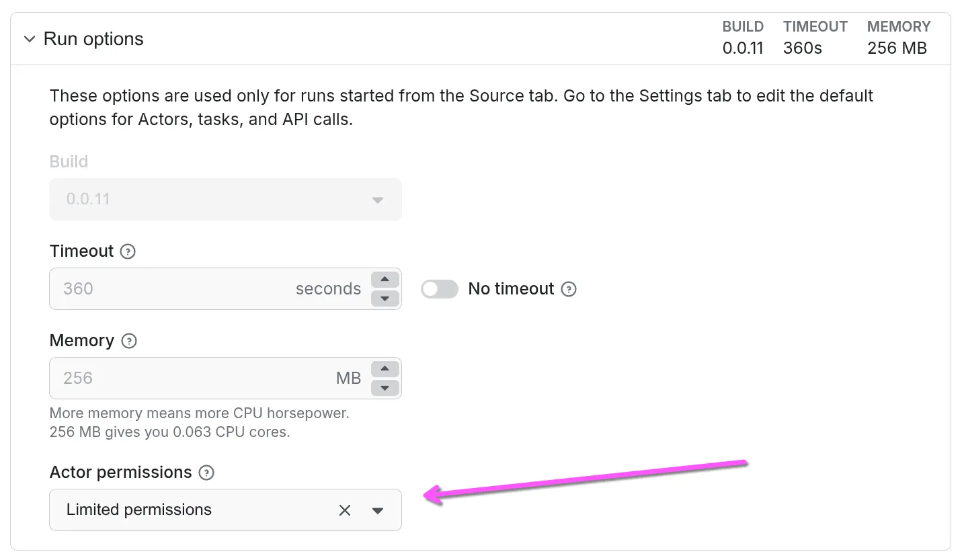
Task: Click the down arrow on the Memory stepper
Action: 384,388
